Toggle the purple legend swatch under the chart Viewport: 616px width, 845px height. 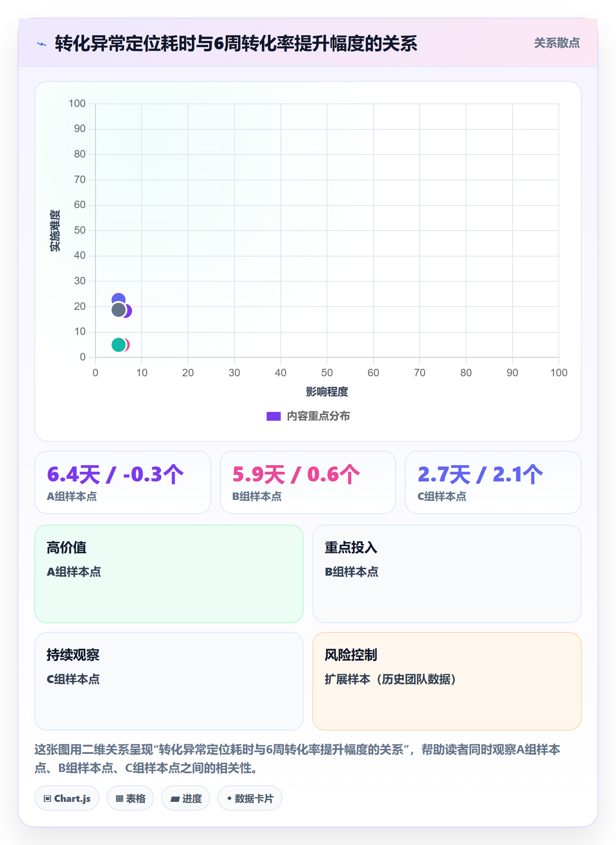274,416
